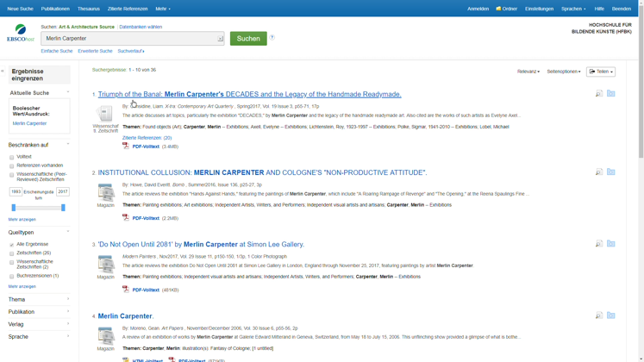
Task: Click preview icon for the first result
Action: click(x=598, y=93)
